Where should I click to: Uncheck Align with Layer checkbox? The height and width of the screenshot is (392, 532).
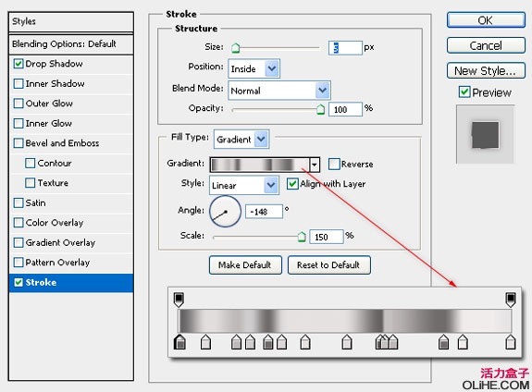coord(292,184)
